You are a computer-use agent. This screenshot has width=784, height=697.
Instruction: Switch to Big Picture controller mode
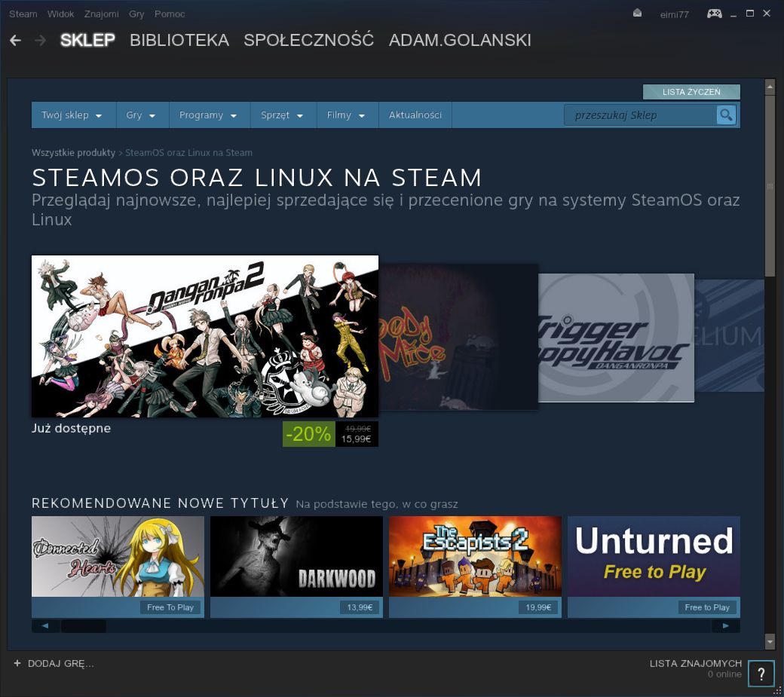(x=714, y=14)
